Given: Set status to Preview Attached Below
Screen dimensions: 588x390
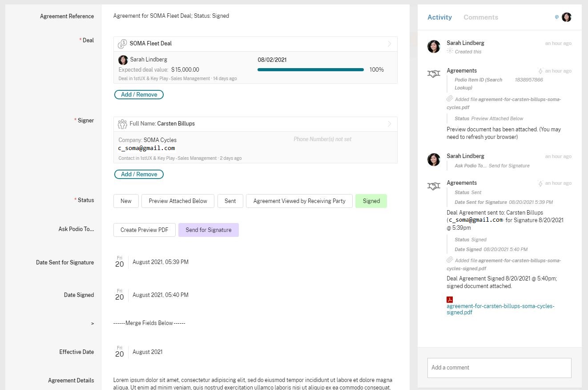Looking at the screenshot, I should pos(177,201).
